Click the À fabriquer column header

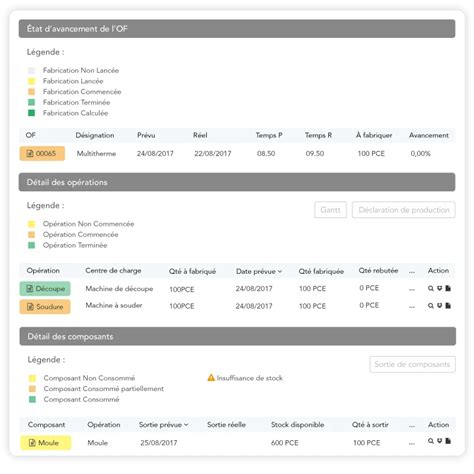[374, 135]
